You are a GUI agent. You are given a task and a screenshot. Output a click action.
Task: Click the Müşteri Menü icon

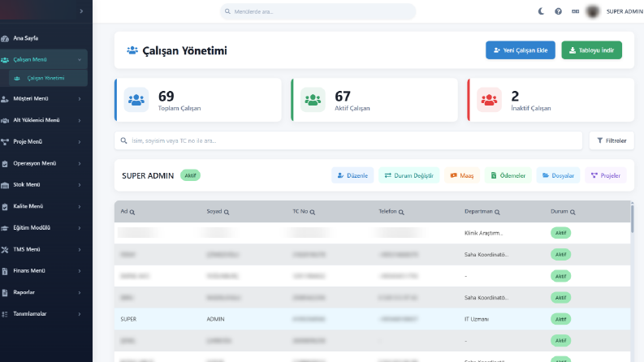(5, 99)
